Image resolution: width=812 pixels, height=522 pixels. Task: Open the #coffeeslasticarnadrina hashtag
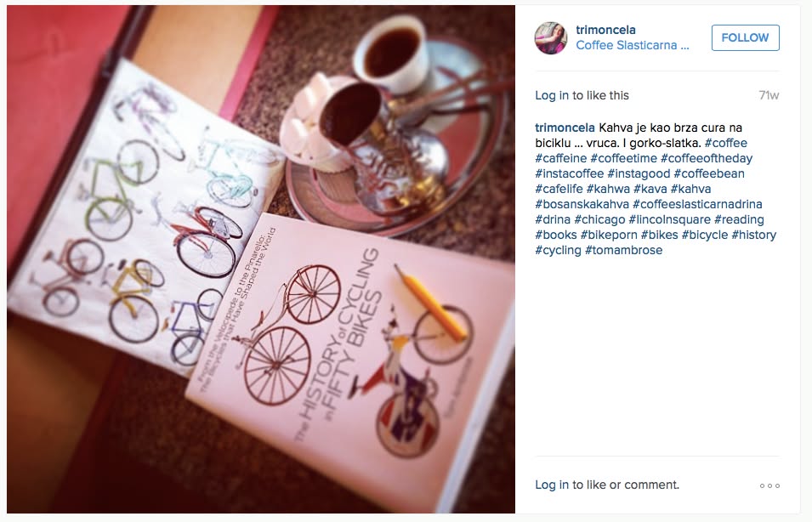(697, 204)
